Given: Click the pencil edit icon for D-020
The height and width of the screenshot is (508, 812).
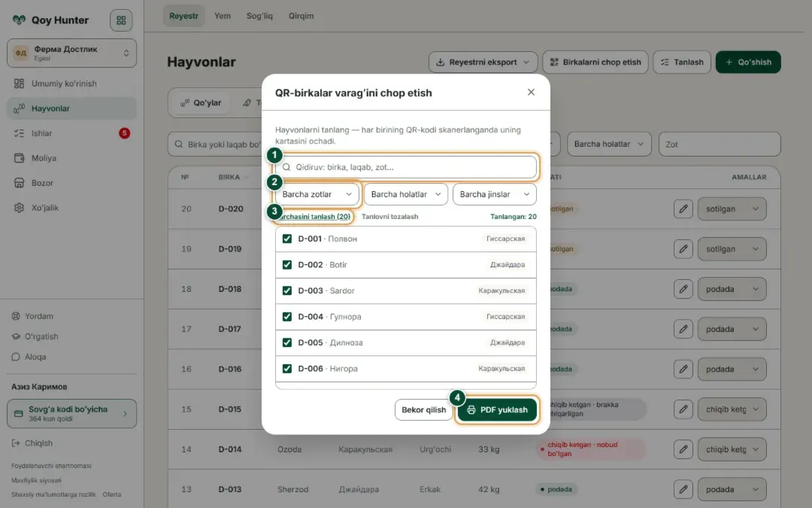Looking at the screenshot, I should pos(683,209).
